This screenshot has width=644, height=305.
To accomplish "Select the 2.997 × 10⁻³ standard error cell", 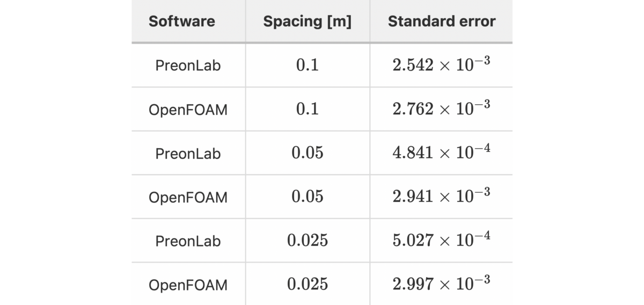I will 441,284.
